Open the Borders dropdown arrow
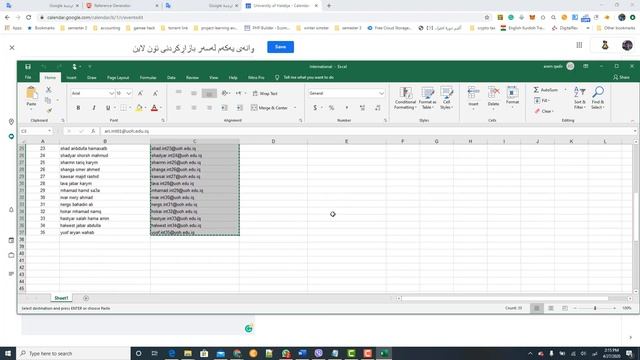The width and height of the screenshot is (640, 360). 130,108
